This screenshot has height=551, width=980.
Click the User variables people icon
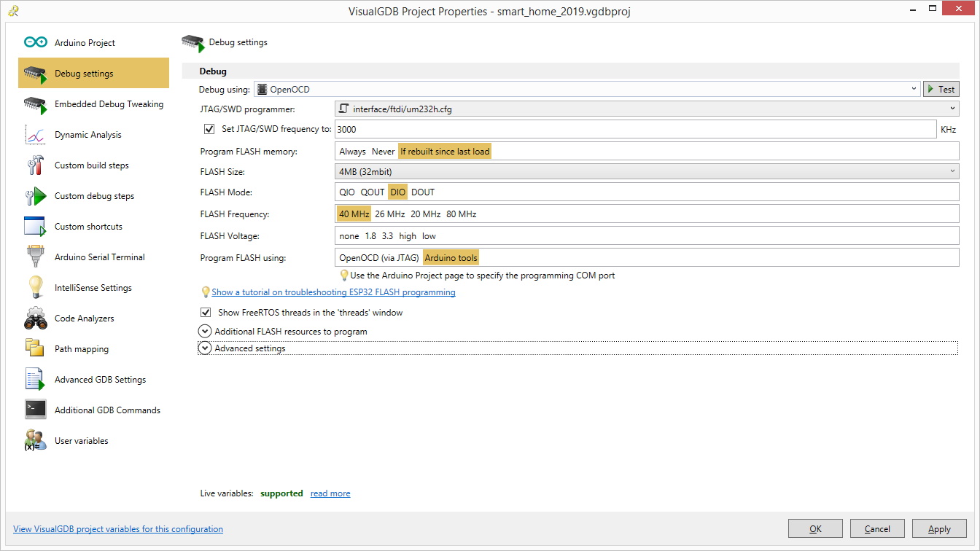[36, 441]
